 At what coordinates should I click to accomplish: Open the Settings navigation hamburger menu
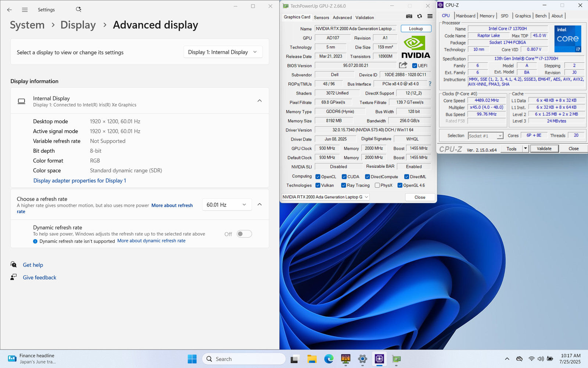pos(25,10)
